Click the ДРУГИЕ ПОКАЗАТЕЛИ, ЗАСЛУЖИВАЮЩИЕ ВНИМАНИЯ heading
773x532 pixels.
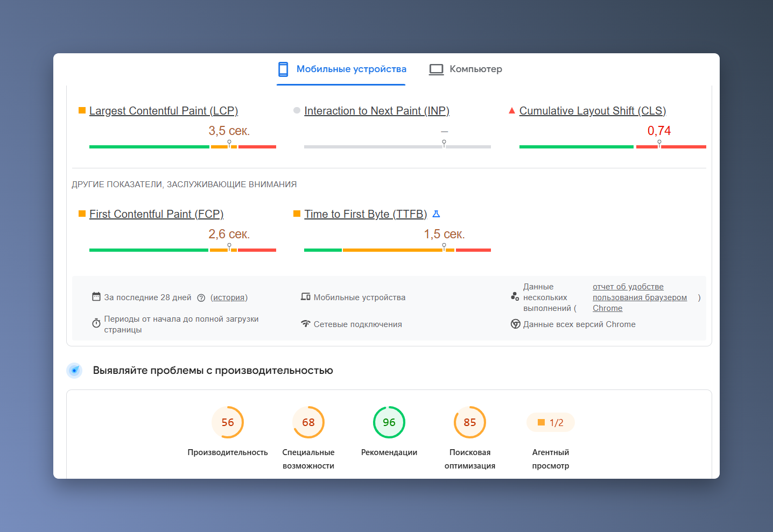[184, 185]
